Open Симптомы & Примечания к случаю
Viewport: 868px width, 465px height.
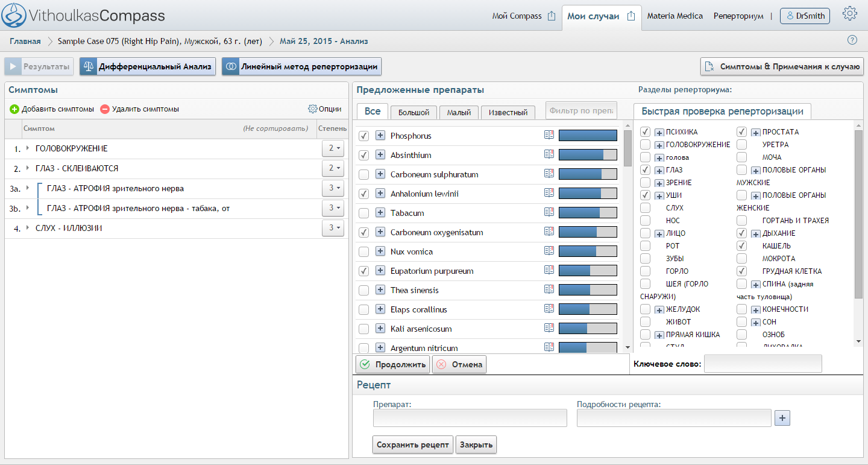782,66
